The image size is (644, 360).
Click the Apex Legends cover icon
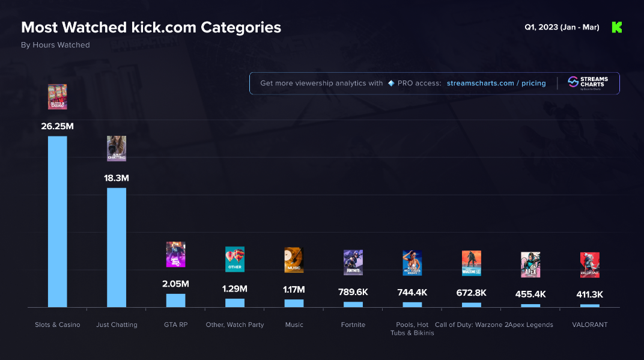click(x=530, y=264)
